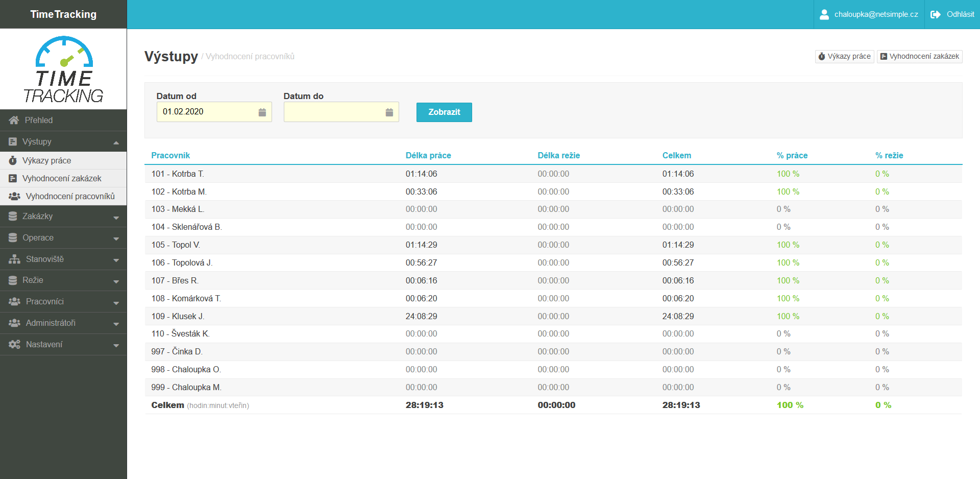Click the home icon next to Přehled
980x479 pixels.
(x=14, y=120)
